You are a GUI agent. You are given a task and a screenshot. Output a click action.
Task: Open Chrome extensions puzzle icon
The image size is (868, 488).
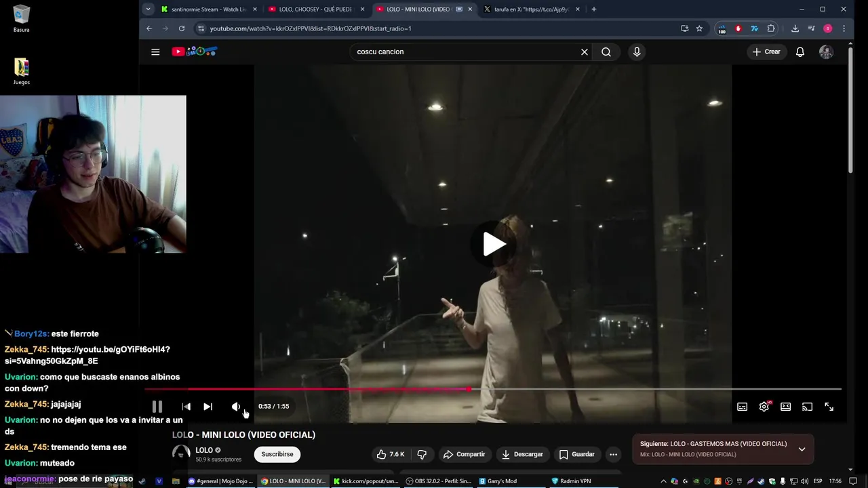click(x=771, y=28)
